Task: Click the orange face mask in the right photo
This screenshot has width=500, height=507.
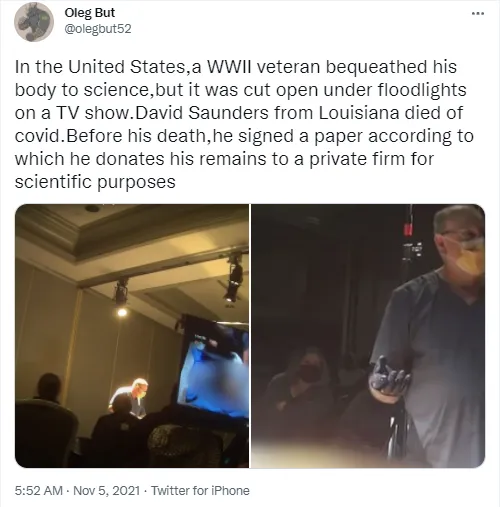Action: click(x=471, y=257)
